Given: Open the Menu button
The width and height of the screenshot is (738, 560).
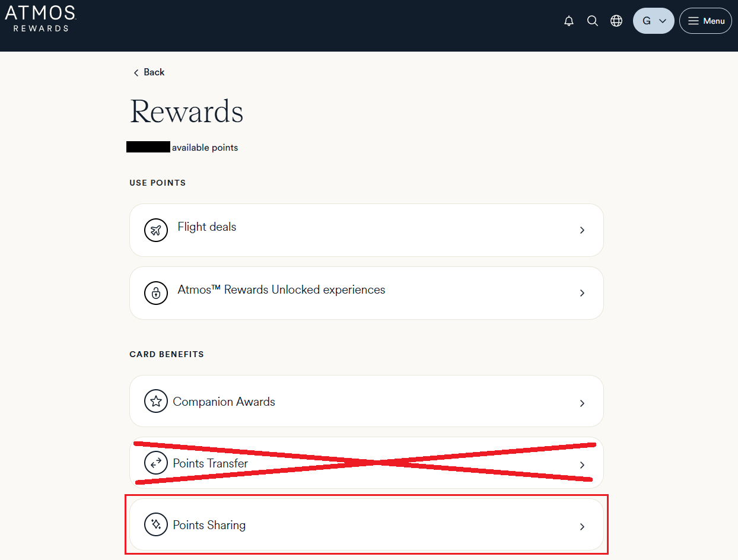Looking at the screenshot, I should click(705, 21).
